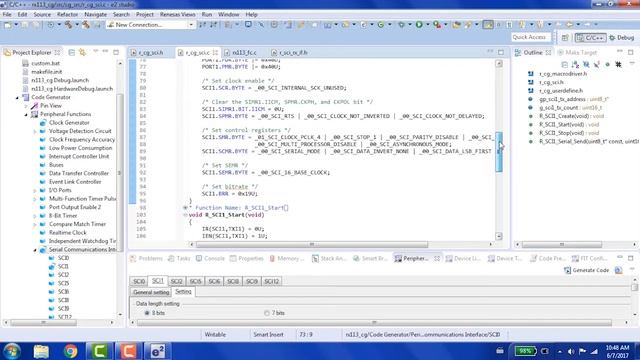Click the volume icon in system tray

tap(571, 351)
